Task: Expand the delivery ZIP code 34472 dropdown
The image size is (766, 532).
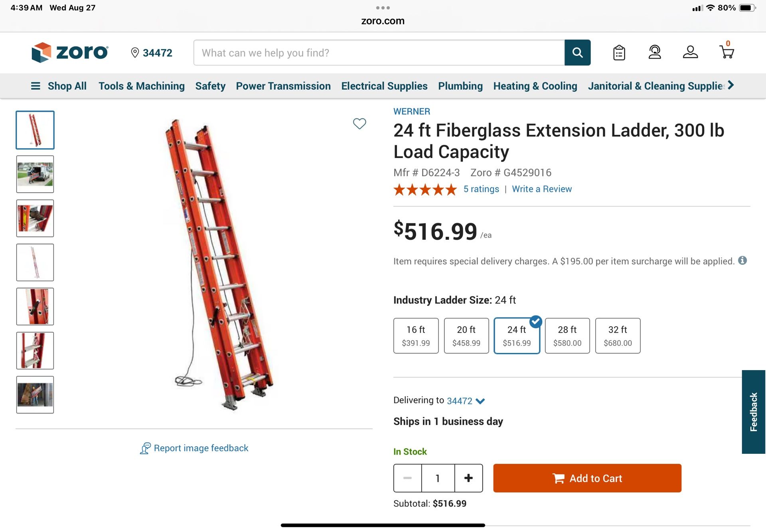Action: point(465,401)
